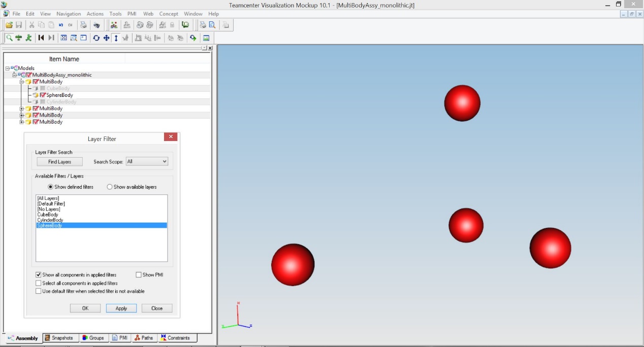Click the Paste clipboard icon
The image size is (644, 347).
coord(51,25)
